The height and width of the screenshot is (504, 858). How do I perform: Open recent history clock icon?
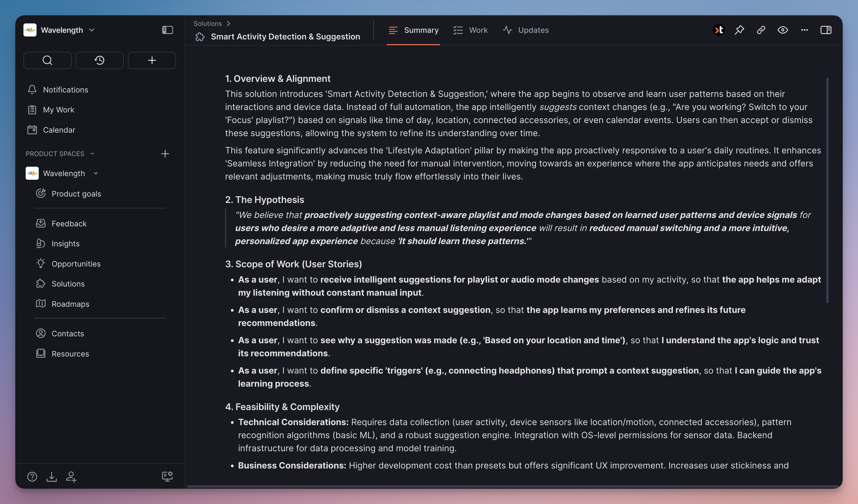99,60
